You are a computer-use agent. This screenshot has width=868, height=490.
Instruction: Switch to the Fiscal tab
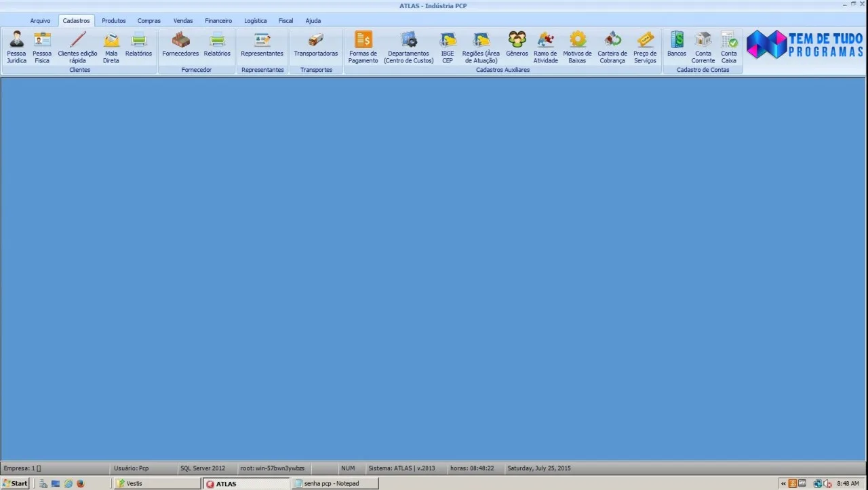point(286,21)
